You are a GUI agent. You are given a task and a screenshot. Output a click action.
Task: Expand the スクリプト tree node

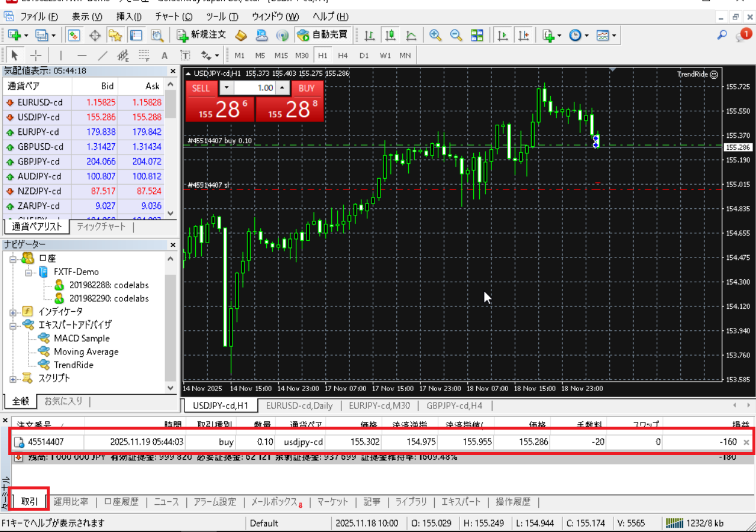(13, 379)
